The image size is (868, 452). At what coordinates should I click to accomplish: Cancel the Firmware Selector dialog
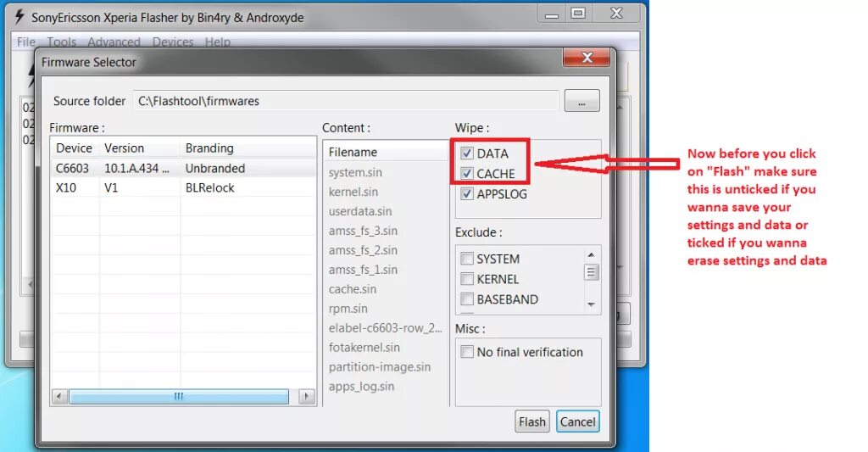click(x=577, y=422)
